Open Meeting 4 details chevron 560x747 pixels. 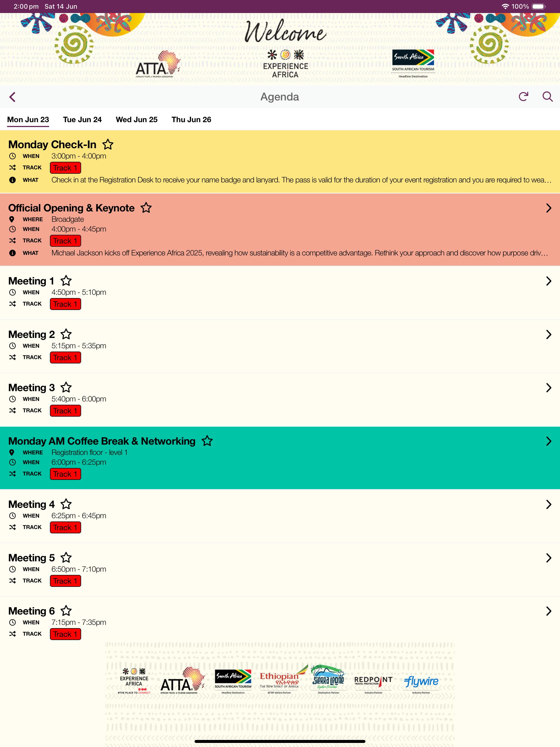[549, 504]
